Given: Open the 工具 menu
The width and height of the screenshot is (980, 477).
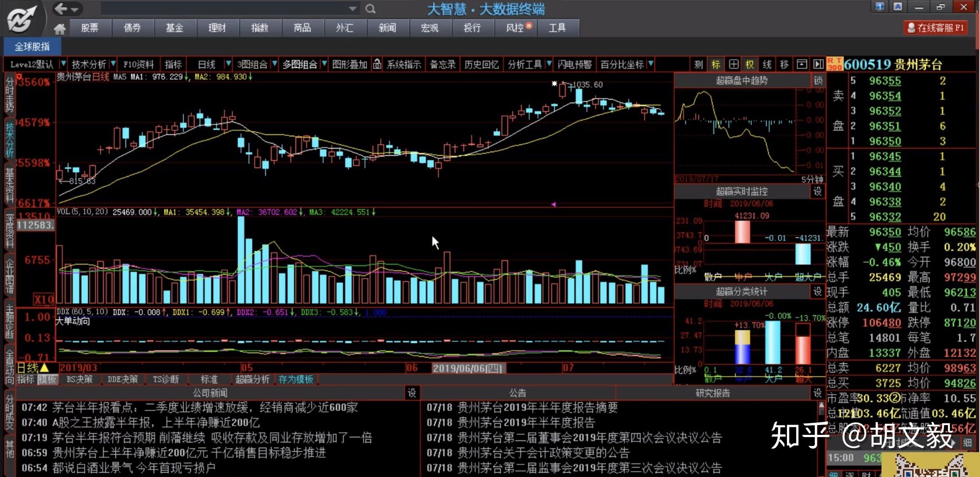Looking at the screenshot, I should (x=557, y=28).
